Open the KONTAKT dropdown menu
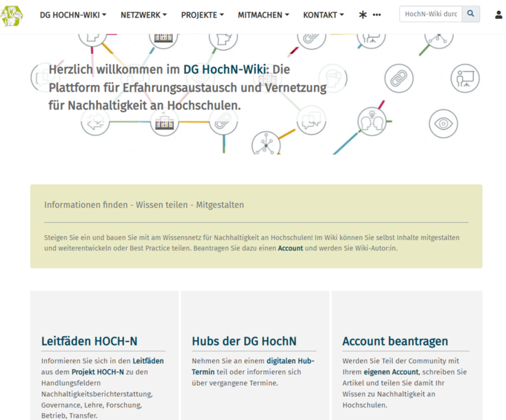Viewport: 506px width, 420px height. click(323, 15)
